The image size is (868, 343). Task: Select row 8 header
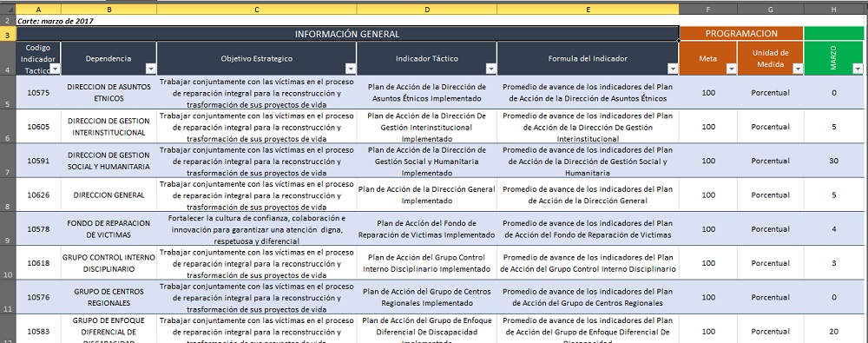click(8, 195)
